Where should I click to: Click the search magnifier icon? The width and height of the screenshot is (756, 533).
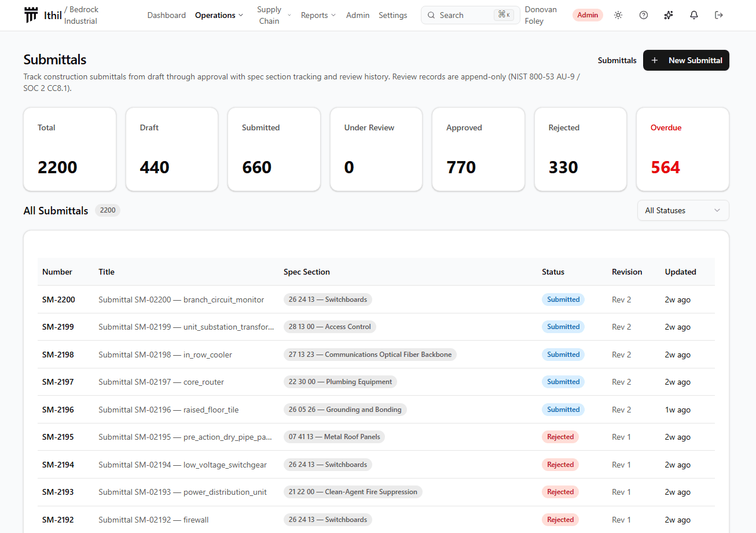(431, 15)
